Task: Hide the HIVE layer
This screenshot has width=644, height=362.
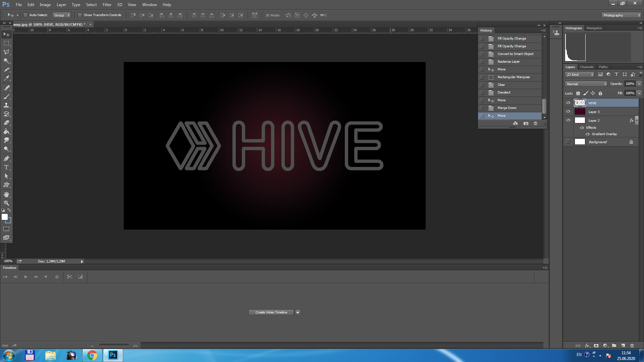Action: [x=568, y=103]
